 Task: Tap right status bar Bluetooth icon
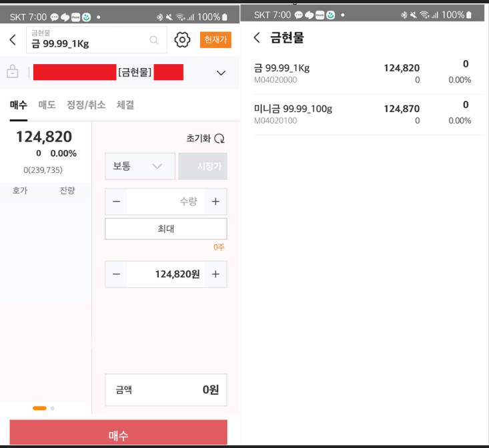click(404, 15)
